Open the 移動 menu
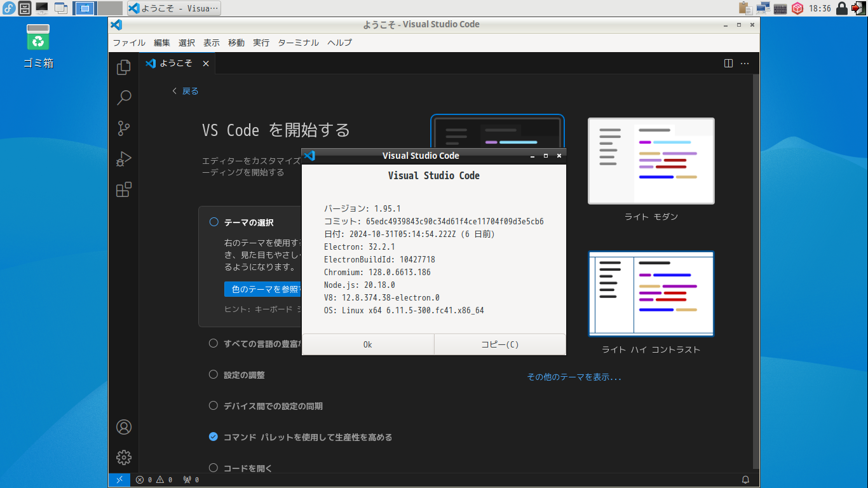The width and height of the screenshot is (868, 488). click(236, 43)
